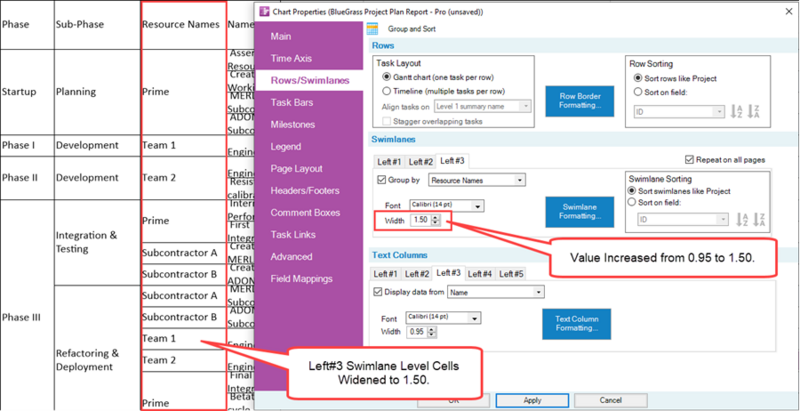This screenshot has height=411, width=800.
Task: Toggle Stagger overlapping tasks checkbox
Action: pos(387,121)
